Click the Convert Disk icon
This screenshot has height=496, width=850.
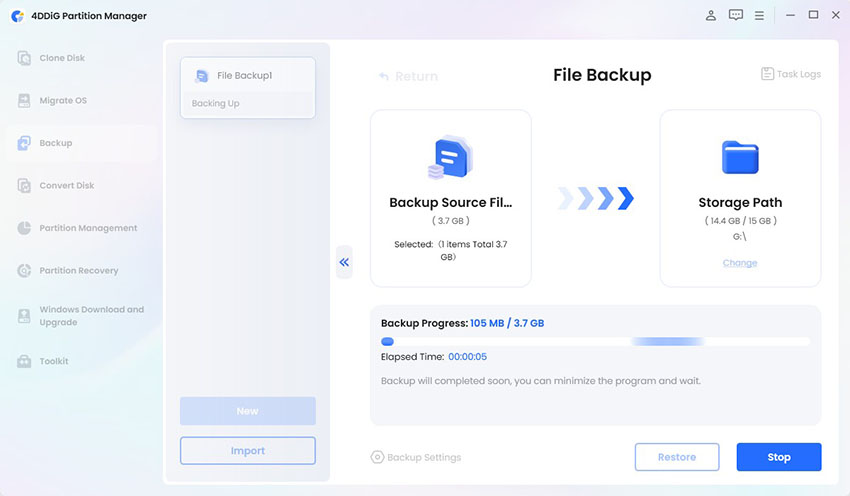24,185
